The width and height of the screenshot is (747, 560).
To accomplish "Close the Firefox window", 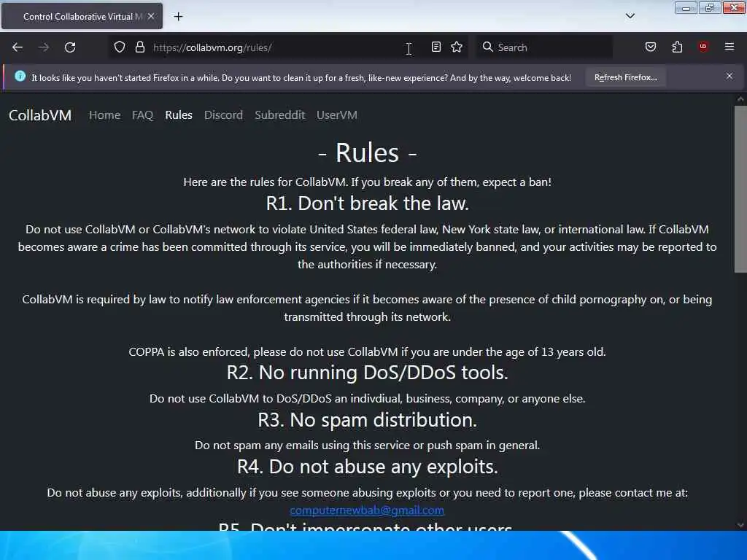I will coord(734,7).
